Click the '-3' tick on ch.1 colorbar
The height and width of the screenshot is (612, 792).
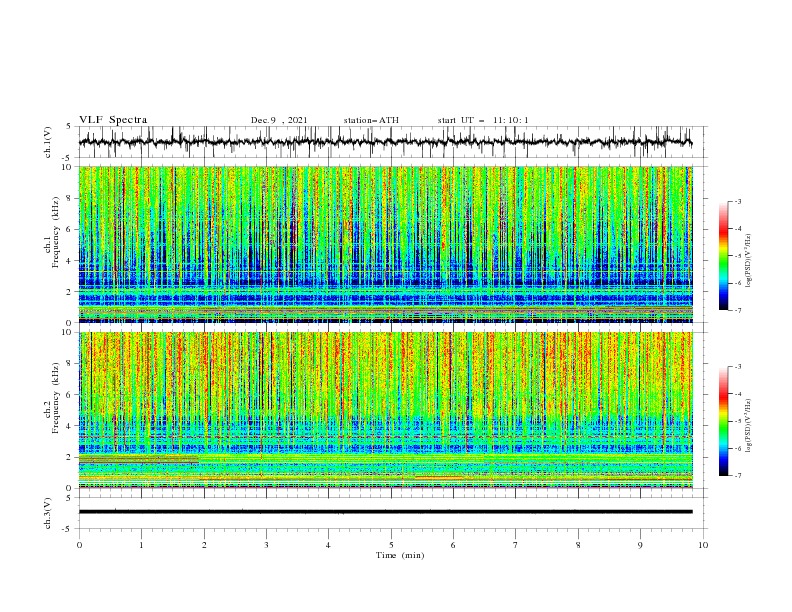click(x=738, y=201)
